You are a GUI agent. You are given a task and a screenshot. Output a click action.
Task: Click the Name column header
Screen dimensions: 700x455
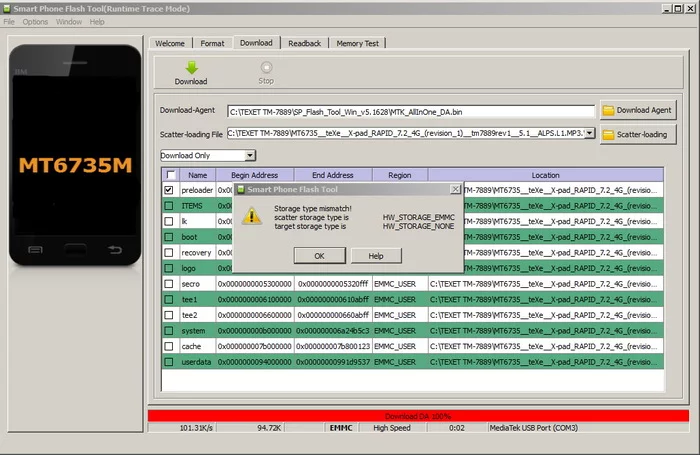tap(197, 175)
